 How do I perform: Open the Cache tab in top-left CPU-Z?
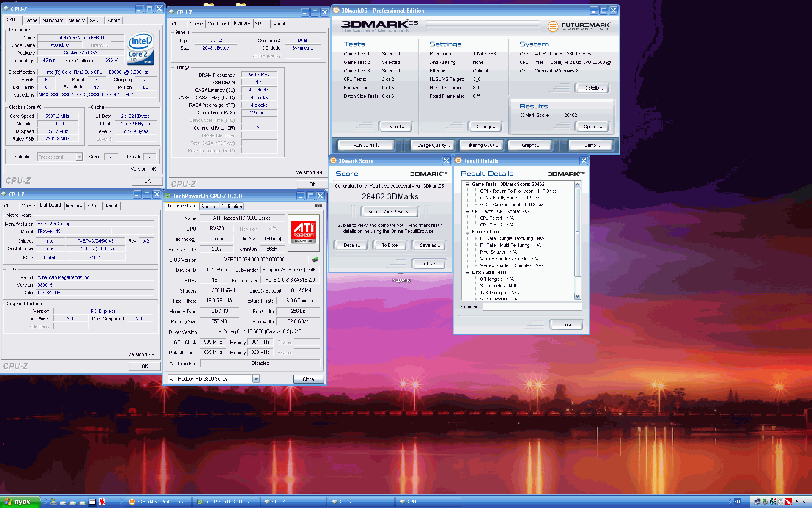coord(30,20)
